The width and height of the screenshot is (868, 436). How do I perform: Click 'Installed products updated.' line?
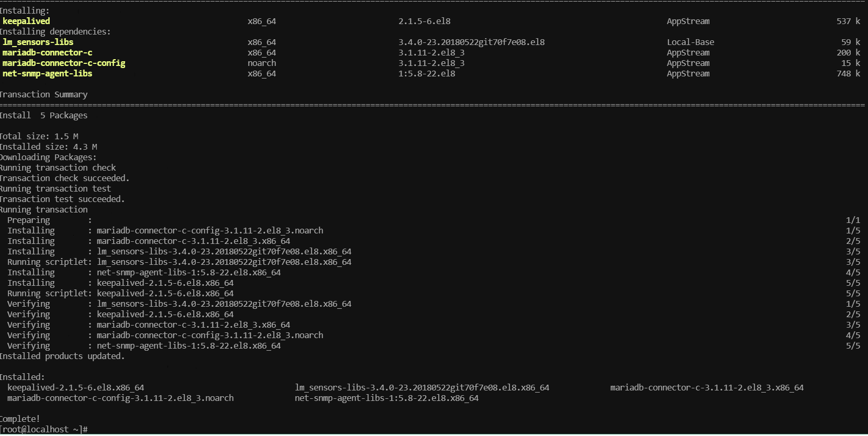coord(62,356)
